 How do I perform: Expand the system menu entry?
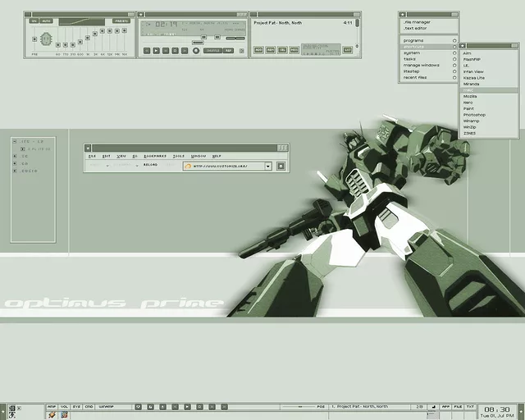[x=428, y=53]
